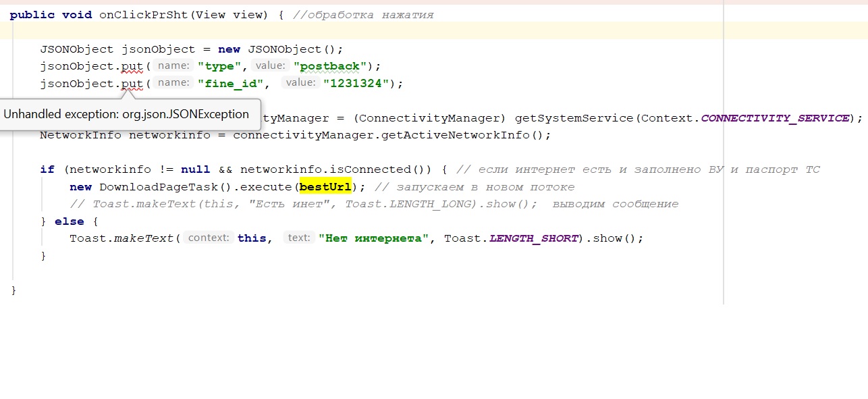This screenshot has width=868, height=399.
Task: Click the "(ConnectivityManager)" type cast
Action: click(x=428, y=118)
